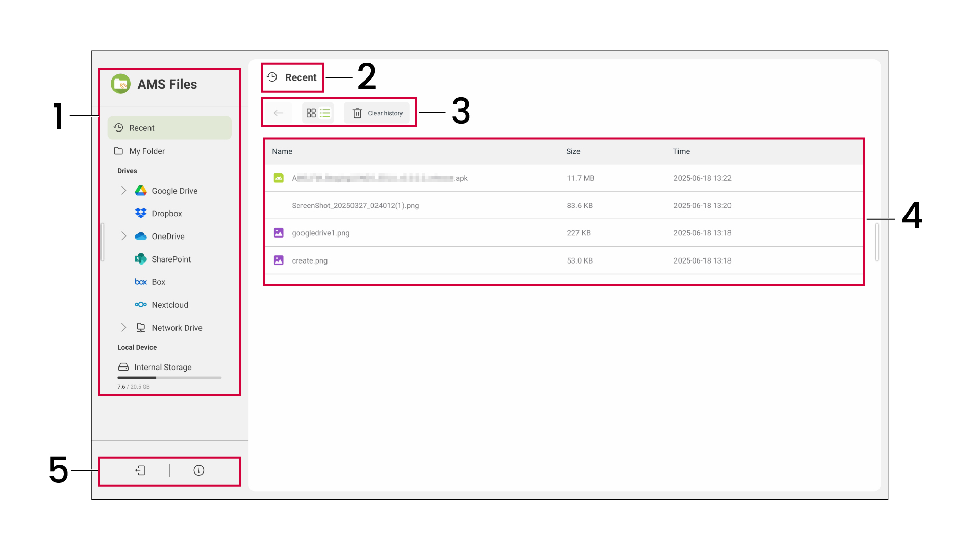Screen dimensions: 980x551
Task: Open the file create.png
Action: tap(310, 260)
